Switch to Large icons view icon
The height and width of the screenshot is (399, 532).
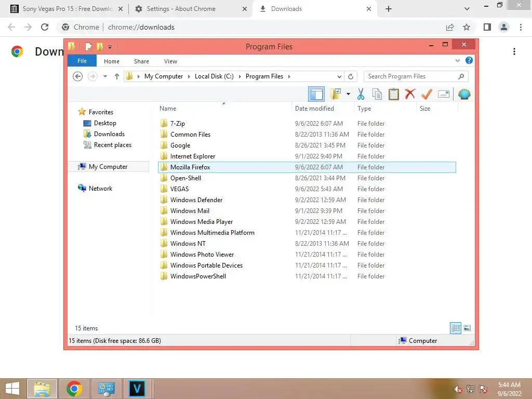click(467, 328)
